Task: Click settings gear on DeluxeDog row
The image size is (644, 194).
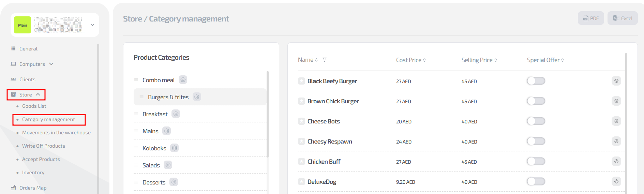Action: pos(616,181)
